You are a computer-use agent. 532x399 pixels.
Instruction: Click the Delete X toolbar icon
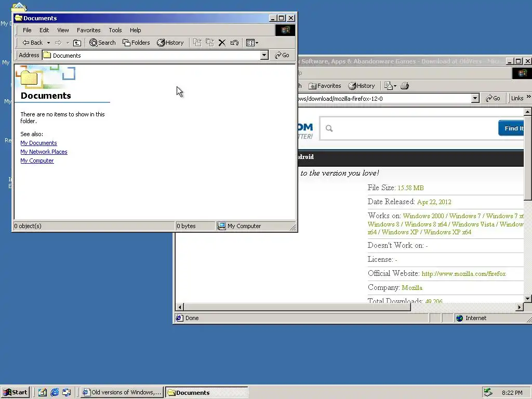(222, 43)
